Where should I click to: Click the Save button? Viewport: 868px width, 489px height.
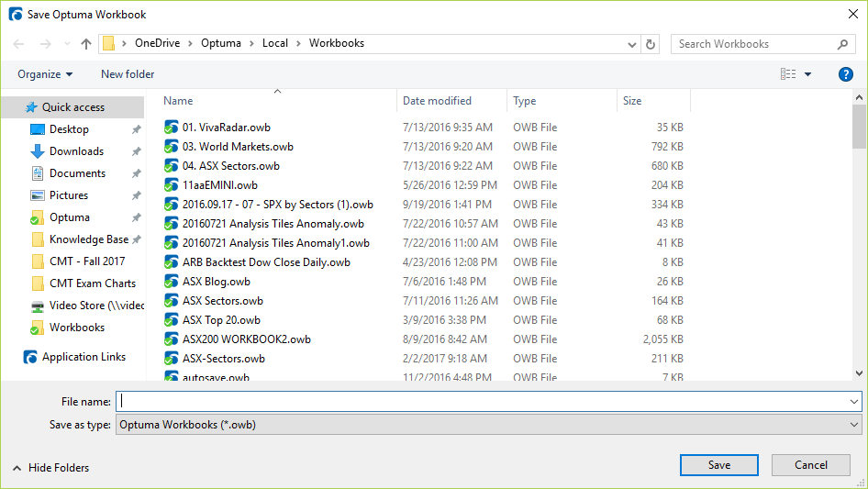719,465
